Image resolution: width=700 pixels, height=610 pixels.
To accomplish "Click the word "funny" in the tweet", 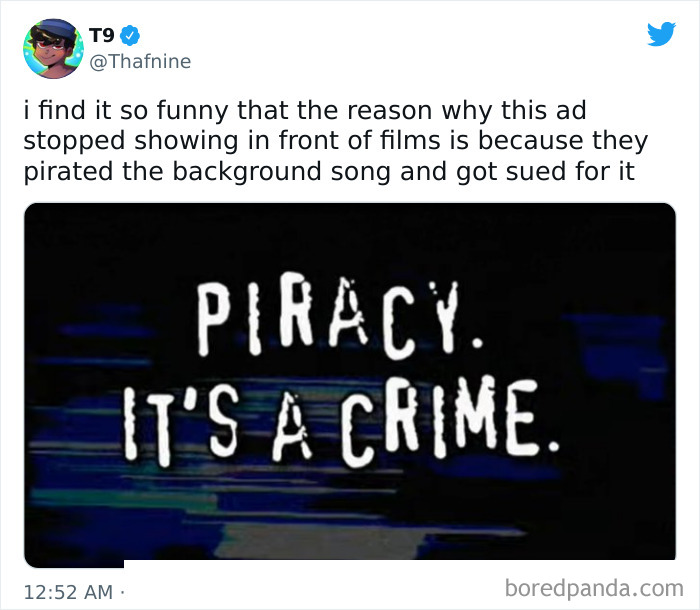I will coord(192,111).
